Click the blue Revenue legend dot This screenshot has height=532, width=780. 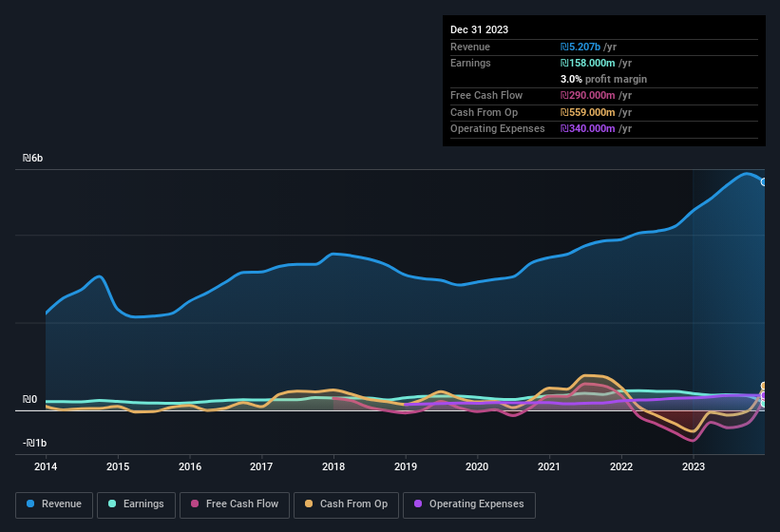[x=31, y=504]
